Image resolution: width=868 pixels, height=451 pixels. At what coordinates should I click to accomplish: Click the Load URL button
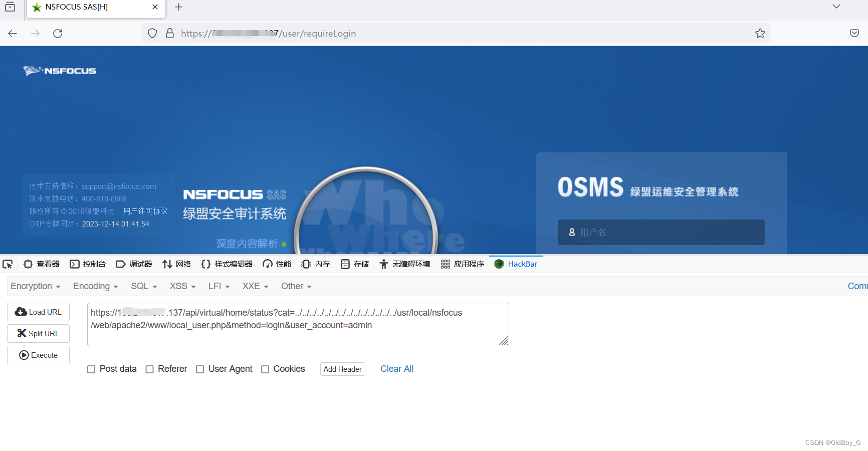pyautogui.click(x=38, y=312)
